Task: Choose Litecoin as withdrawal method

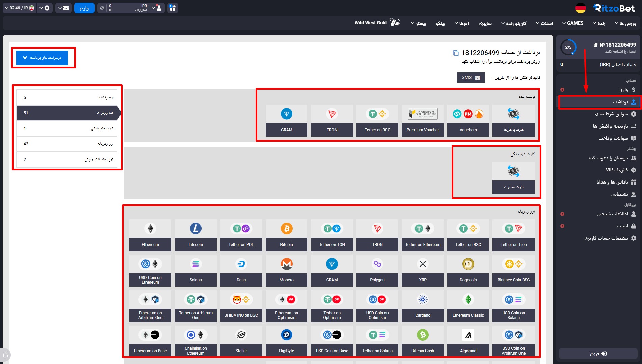Action: coord(196,235)
